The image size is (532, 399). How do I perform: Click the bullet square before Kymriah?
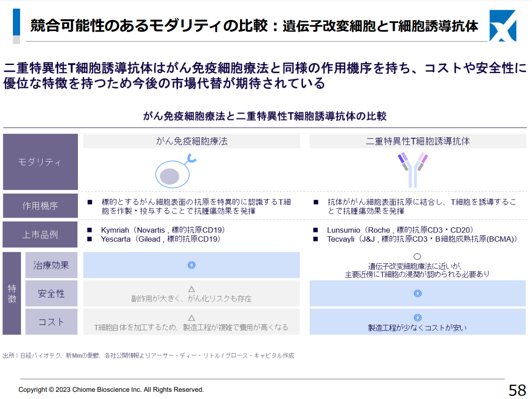click(x=90, y=230)
